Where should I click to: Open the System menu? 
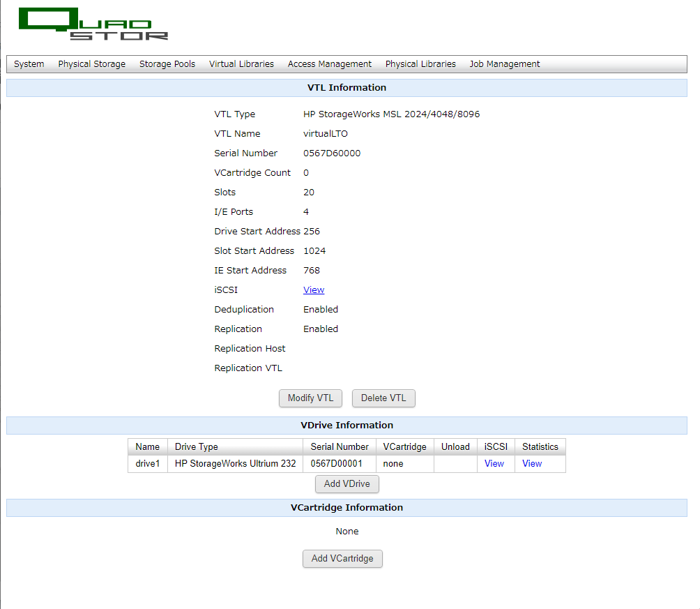click(x=29, y=64)
